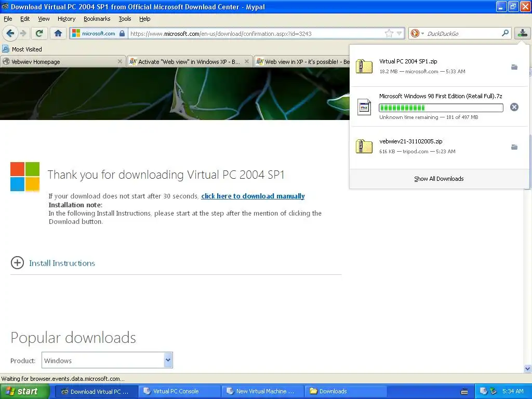This screenshot has width=532, height=399.
Task: Switch to Virtual PC Console taskbar button
Action: 179,391
